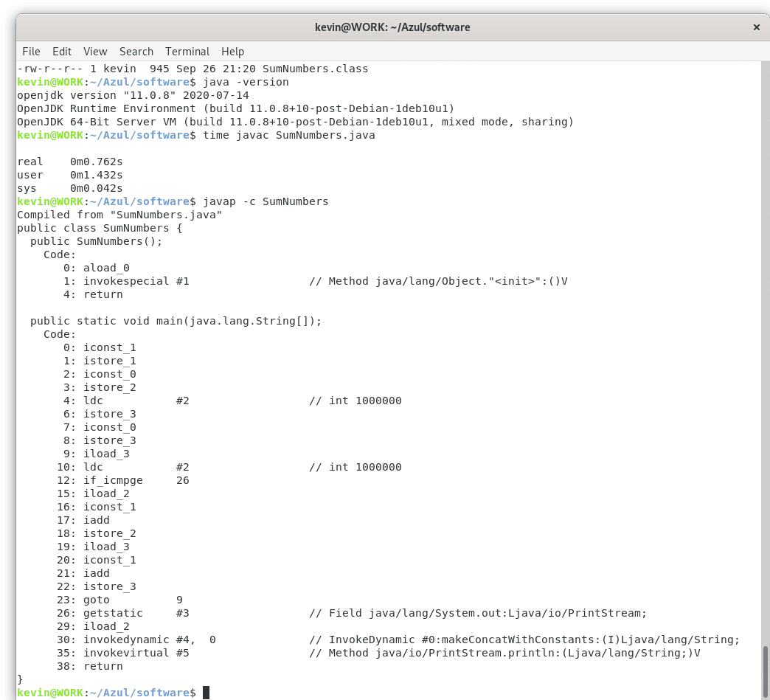Click the 'OpenJDK 64-Bit Server VM' line
The image size is (770, 700).
coord(295,122)
